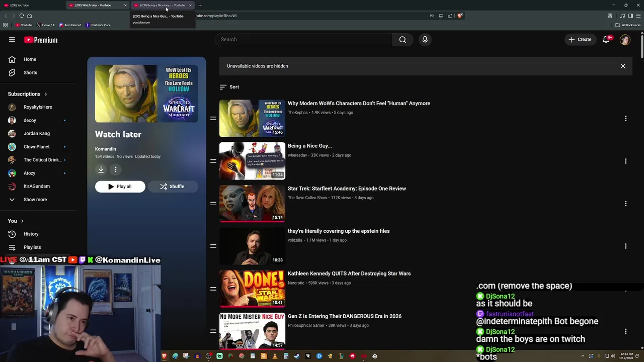Play all Watch later videos

tap(120, 187)
